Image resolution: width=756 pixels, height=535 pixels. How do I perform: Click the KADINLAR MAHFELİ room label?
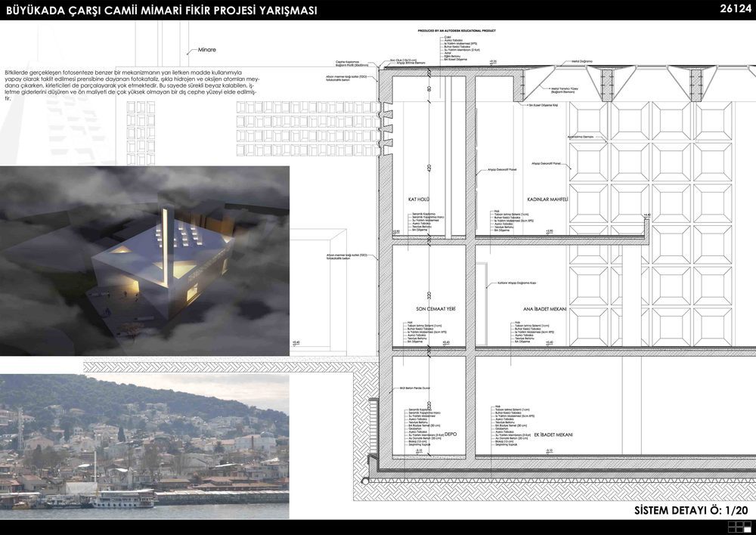(547, 199)
